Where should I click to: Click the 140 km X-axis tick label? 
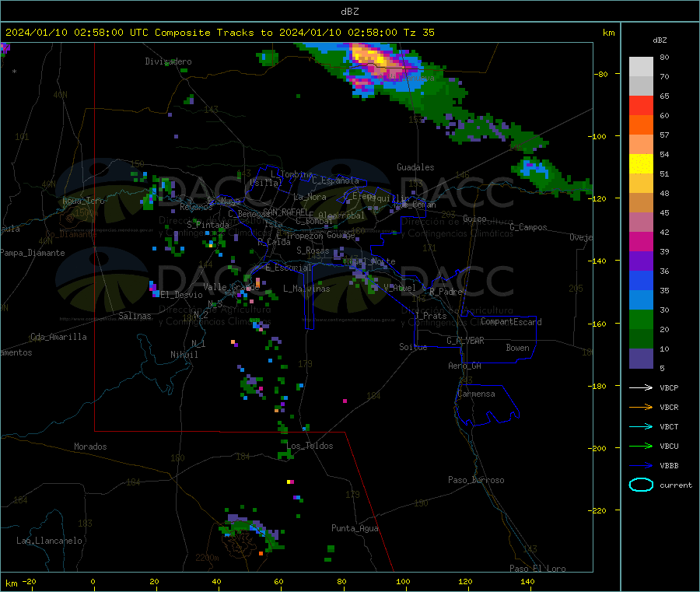click(x=527, y=581)
